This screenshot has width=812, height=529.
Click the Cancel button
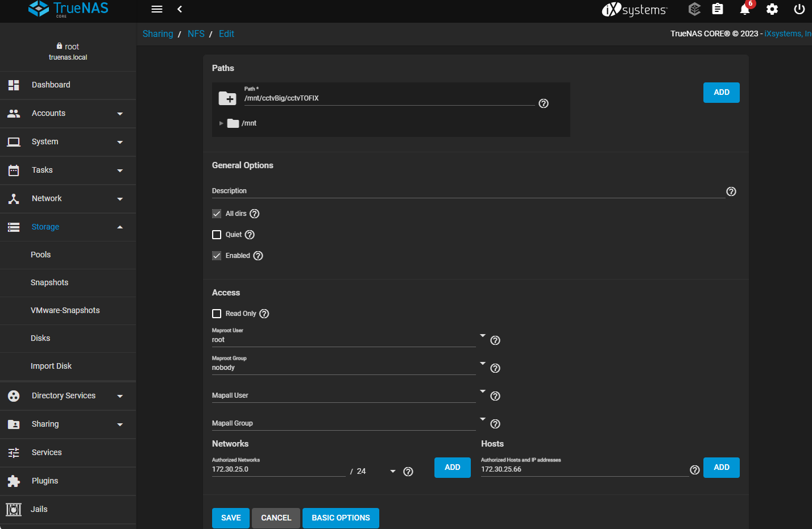[276, 518]
